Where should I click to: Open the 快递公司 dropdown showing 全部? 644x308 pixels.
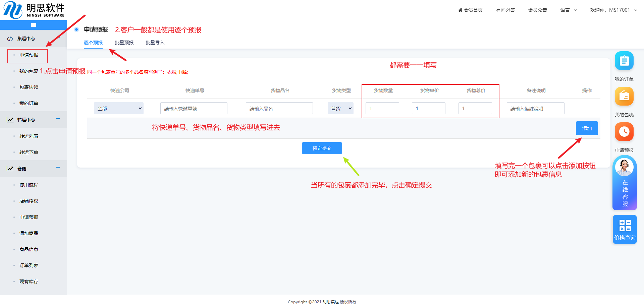(x=119, y=109)
